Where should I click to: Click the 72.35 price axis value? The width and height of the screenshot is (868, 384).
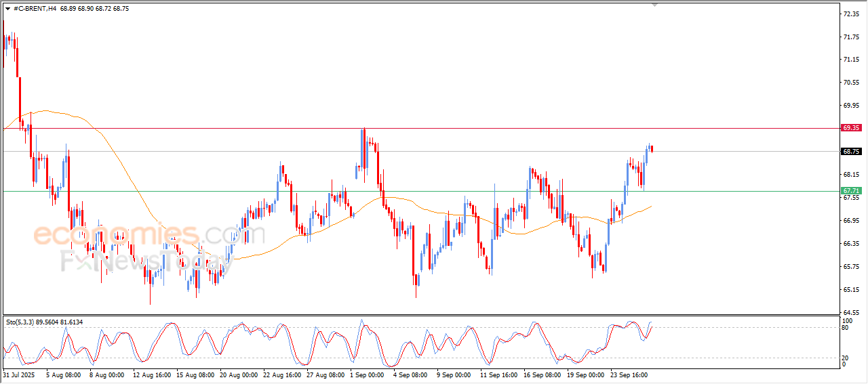[850, 14]
